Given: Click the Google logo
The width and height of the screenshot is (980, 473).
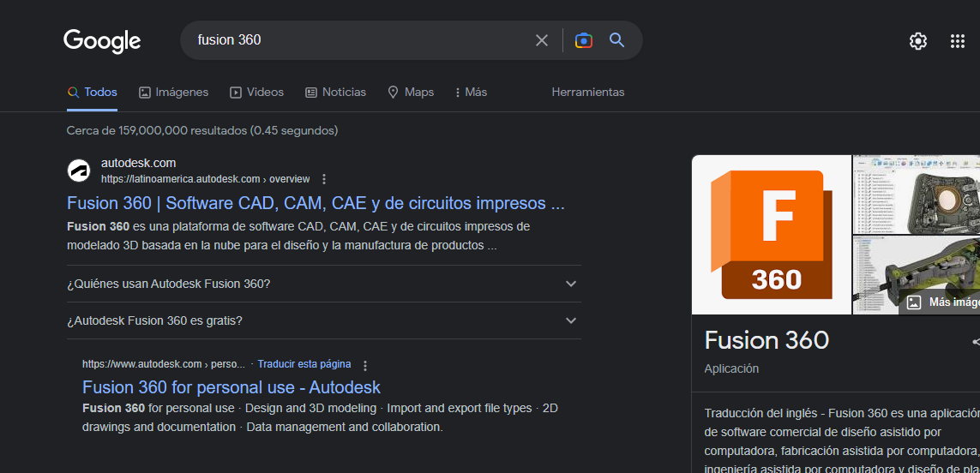Looking at the screenshot, I should pos(102,40).
